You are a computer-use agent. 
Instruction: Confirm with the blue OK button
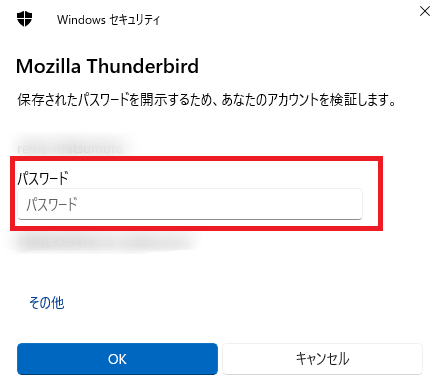tap(117, 359)
